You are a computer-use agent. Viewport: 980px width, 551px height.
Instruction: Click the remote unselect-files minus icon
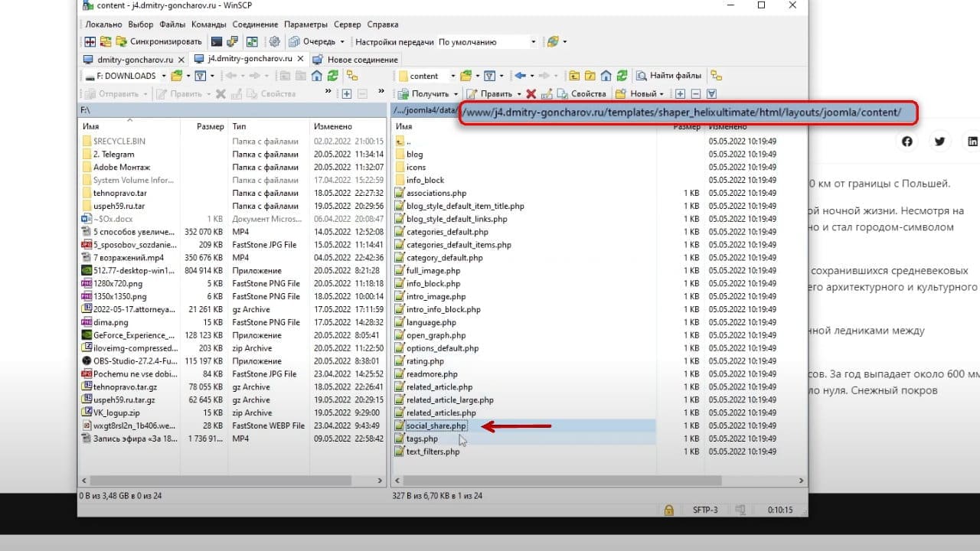(695, 93)
